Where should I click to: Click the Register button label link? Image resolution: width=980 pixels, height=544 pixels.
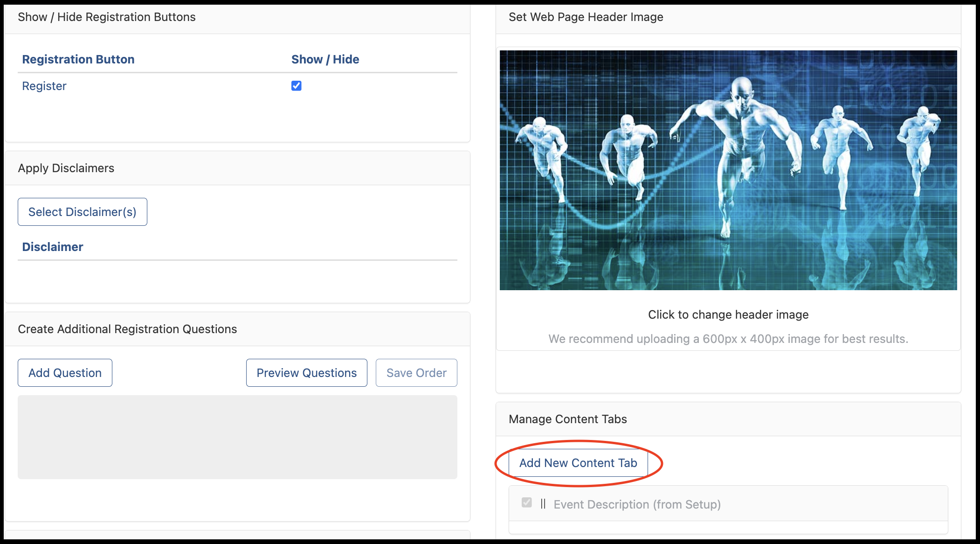click(x=44, y=86)
